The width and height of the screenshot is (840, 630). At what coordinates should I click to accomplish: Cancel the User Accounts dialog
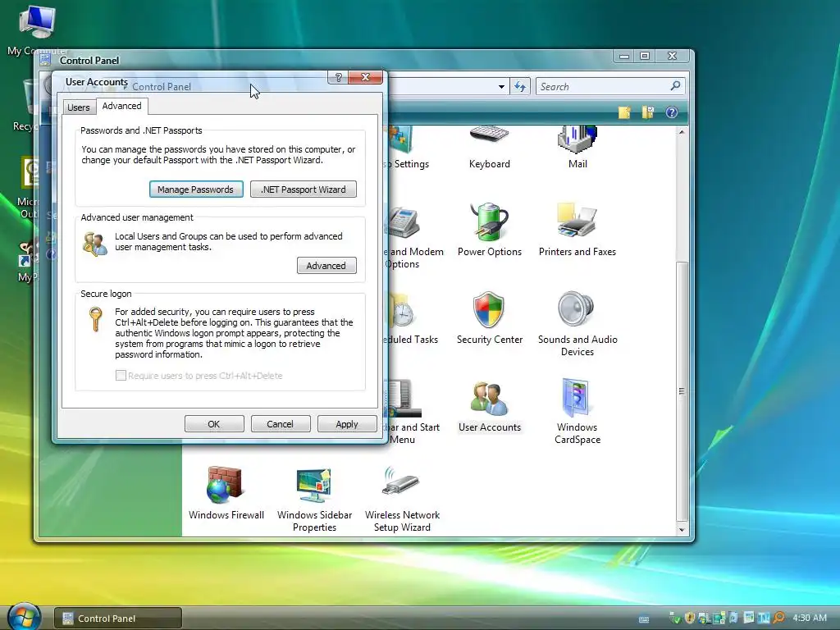tap(281, 424)
